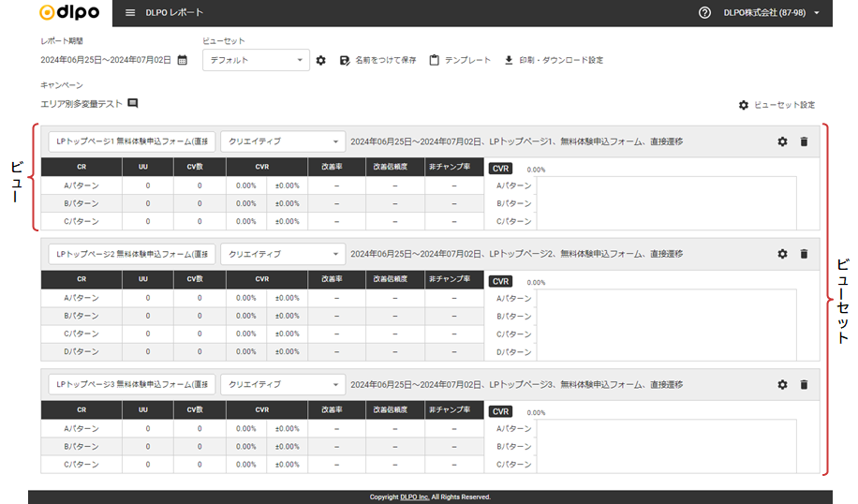
Task: Open the help question mark icon
Action: 704,12
